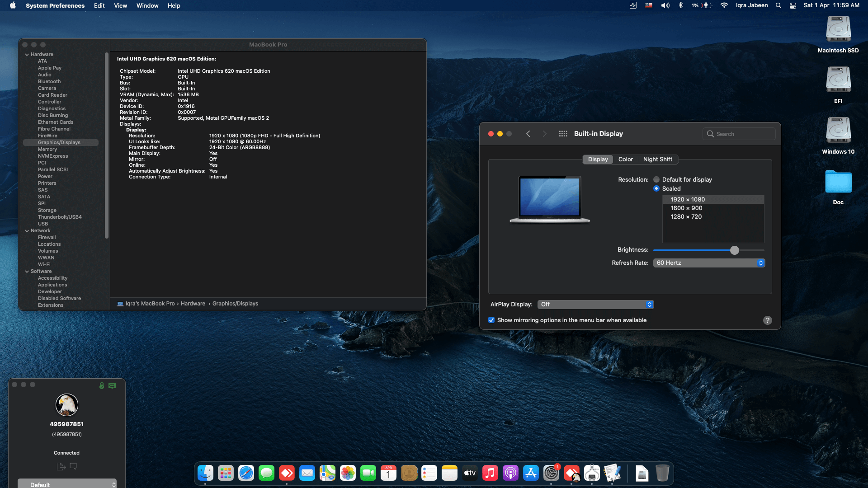
Task: Open the Refresh Rate dropdown
Action: pyautogui.click(x=708, y=263)
